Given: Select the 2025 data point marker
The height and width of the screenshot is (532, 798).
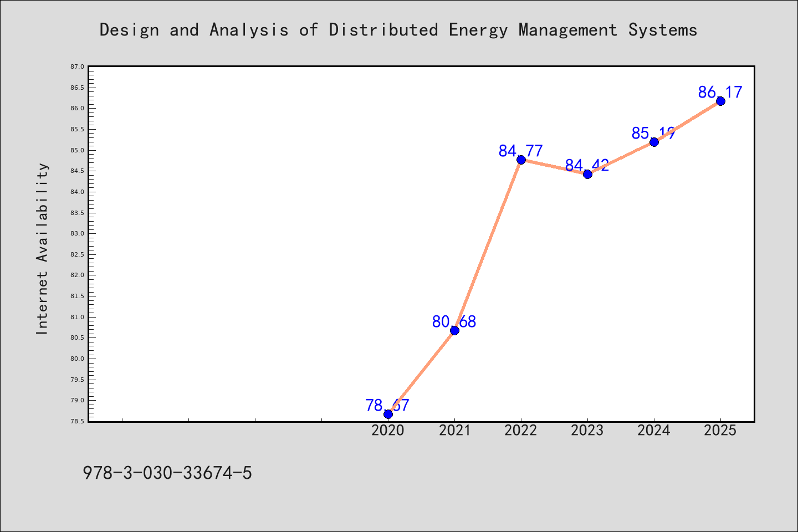Looking at the screenshot, I should pyautogui.click(x=720, y=101).
